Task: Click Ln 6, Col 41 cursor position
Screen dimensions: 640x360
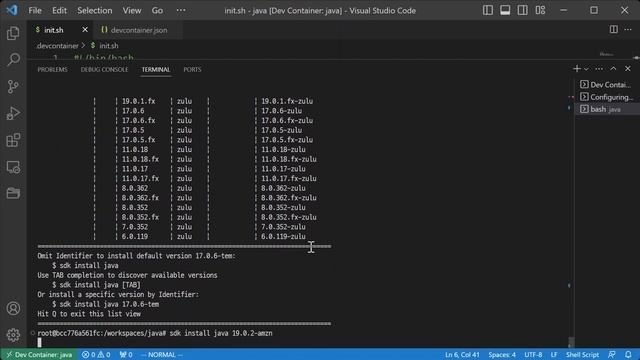Action: coord(462,354)
